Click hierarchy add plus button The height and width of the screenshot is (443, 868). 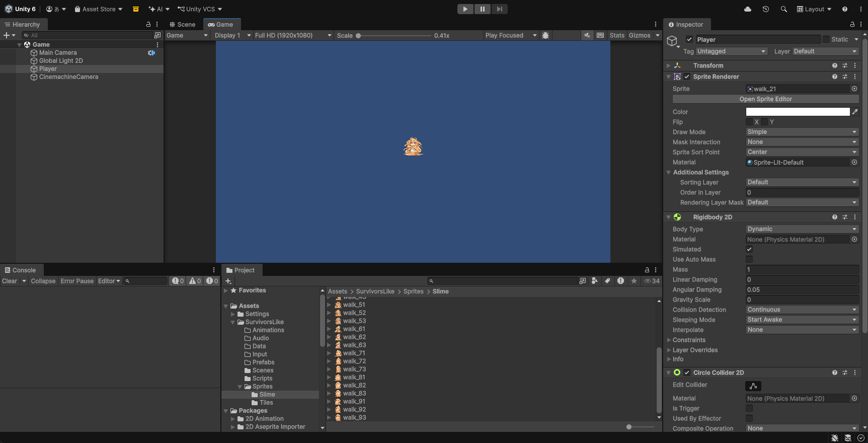click(x=7, y=35)
